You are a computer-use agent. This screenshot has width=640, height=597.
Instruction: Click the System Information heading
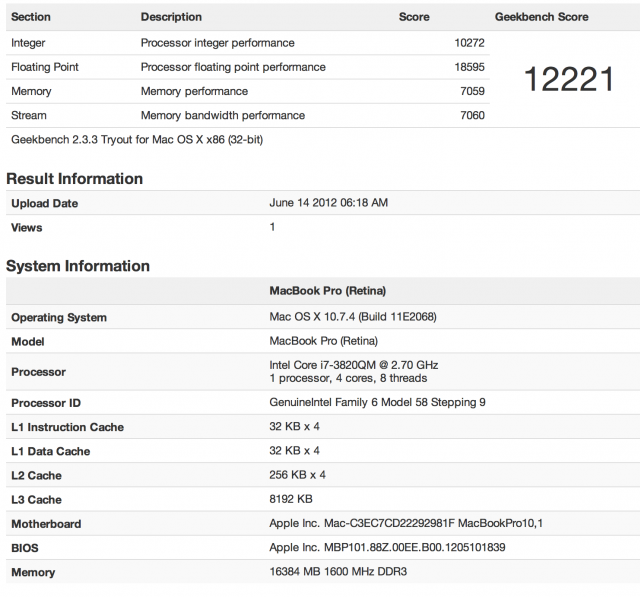click(x=78, y=266)
